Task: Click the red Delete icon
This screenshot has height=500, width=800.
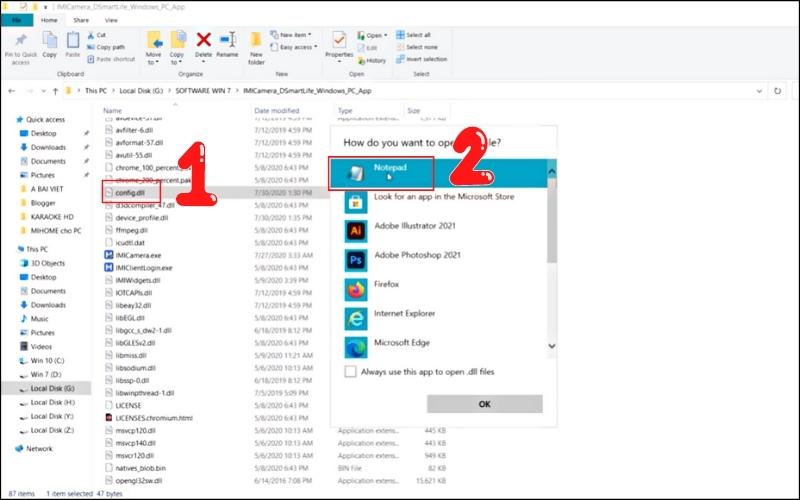Action: click(204, 39)
